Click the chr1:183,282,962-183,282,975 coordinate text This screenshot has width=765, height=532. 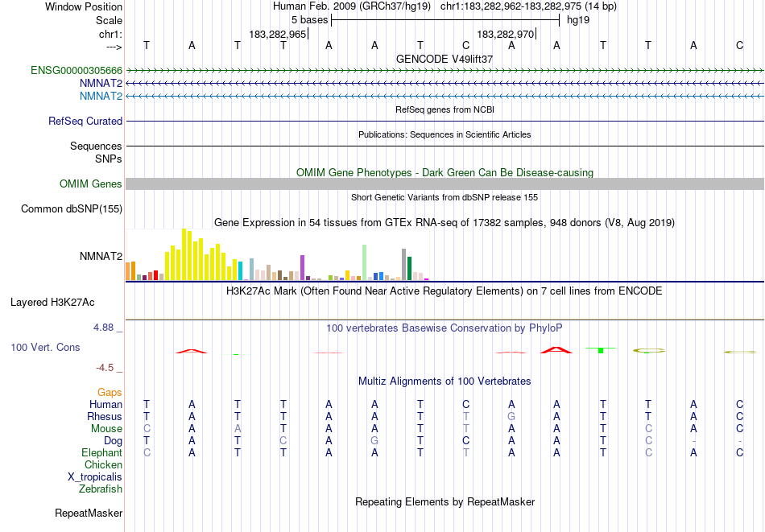[528, 6]
